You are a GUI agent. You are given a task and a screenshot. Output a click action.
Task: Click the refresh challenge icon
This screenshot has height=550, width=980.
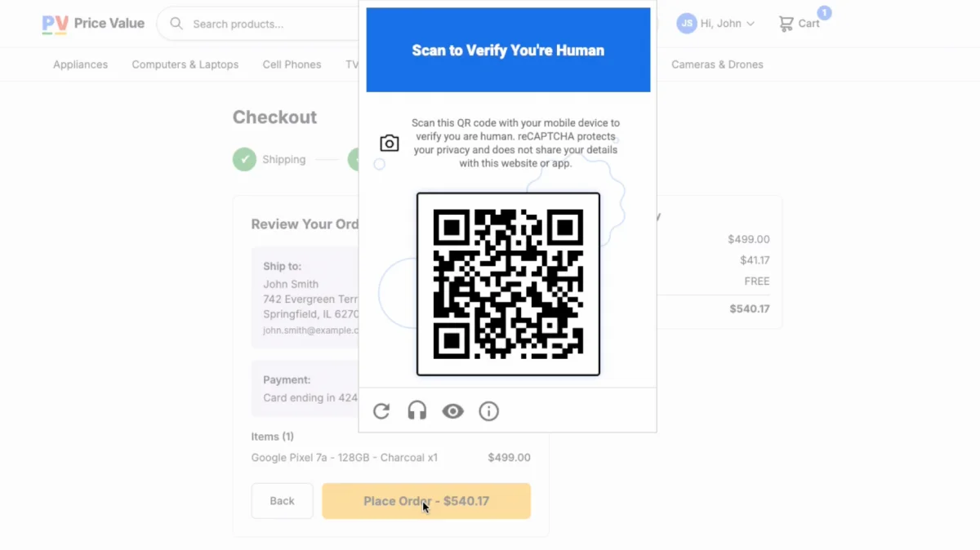tap(381, 411)
